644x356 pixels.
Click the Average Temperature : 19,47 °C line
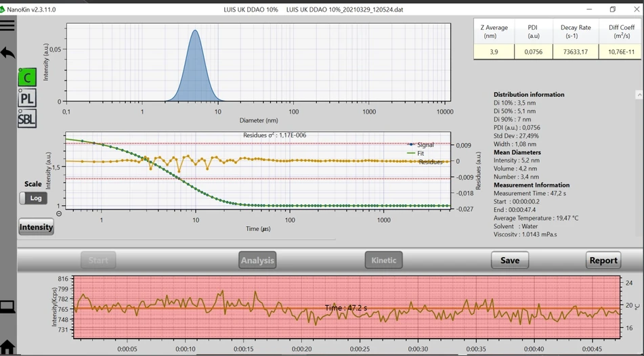(x=536, y=218)
